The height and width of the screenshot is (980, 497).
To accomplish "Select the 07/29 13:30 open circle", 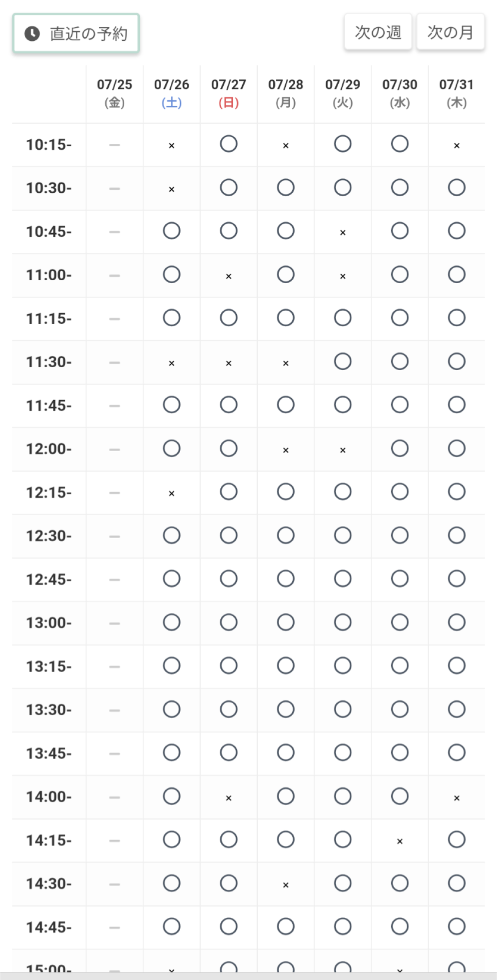I will pos(343,709).
